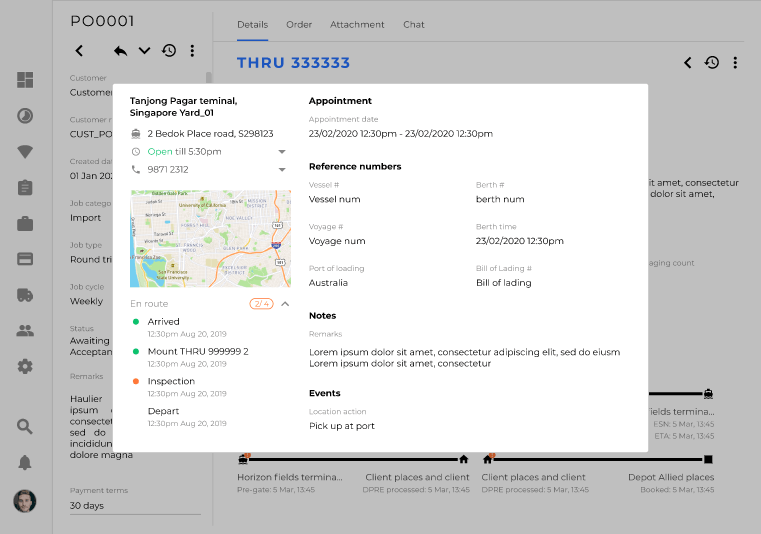Switch to the Order tab

click(299, 24)
